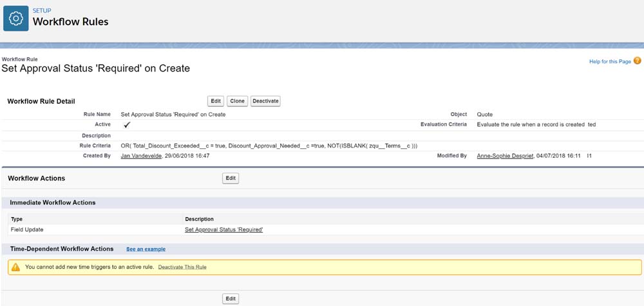
Task: Select the Field Update row type cell
Action: tap(27, 229)
